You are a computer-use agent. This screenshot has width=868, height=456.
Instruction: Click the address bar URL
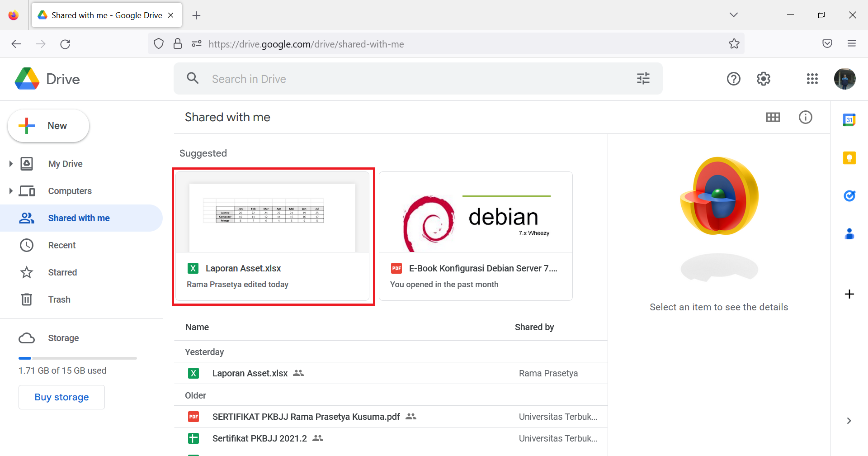[306, 44]
